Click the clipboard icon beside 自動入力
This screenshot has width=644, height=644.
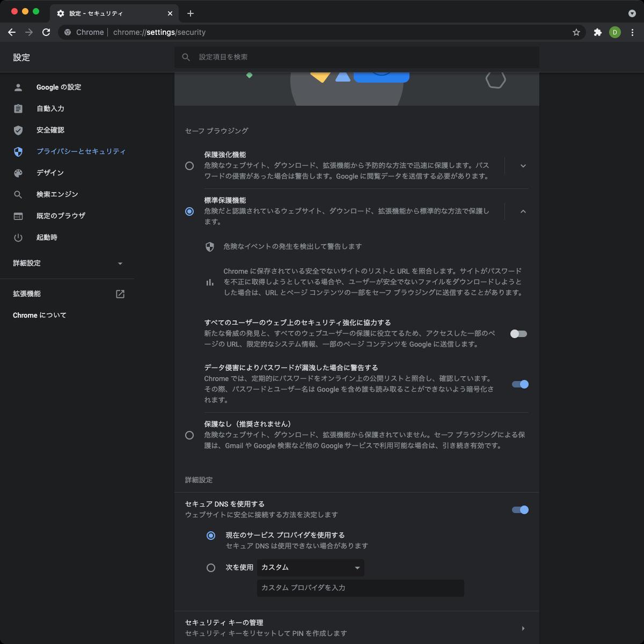coord(18,108)
